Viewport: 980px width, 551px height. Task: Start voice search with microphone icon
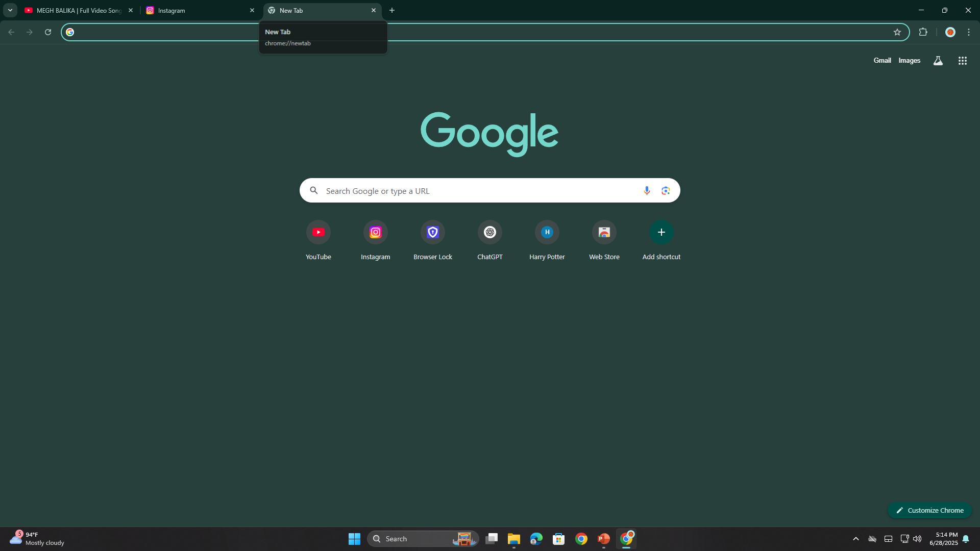[647, 190]
